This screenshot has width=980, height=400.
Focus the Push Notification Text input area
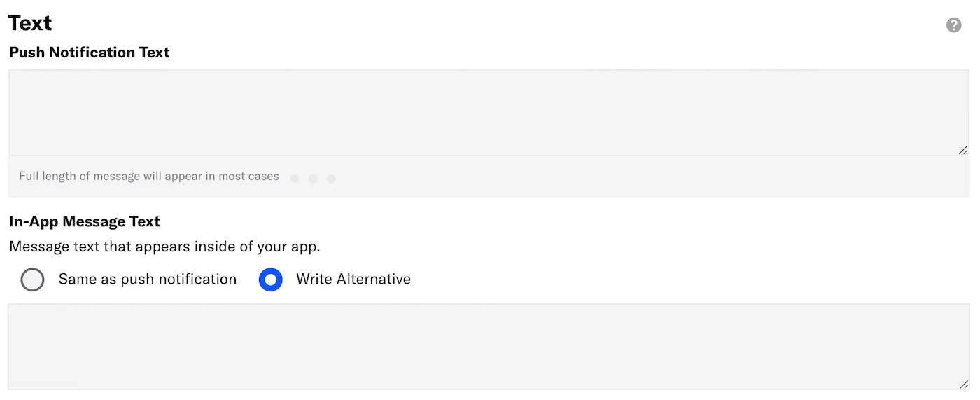tap(489, 112)
